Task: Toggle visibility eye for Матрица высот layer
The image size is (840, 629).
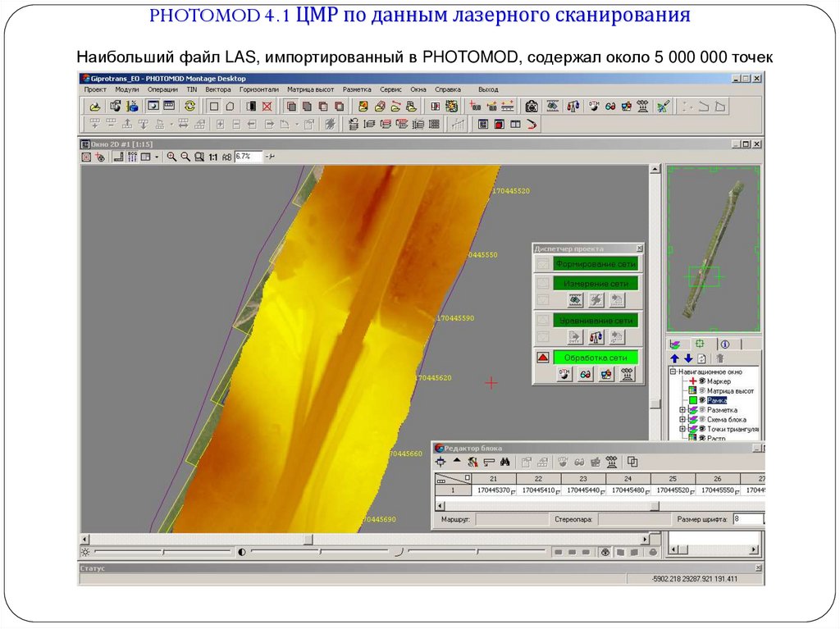Action: click(702, 391)
